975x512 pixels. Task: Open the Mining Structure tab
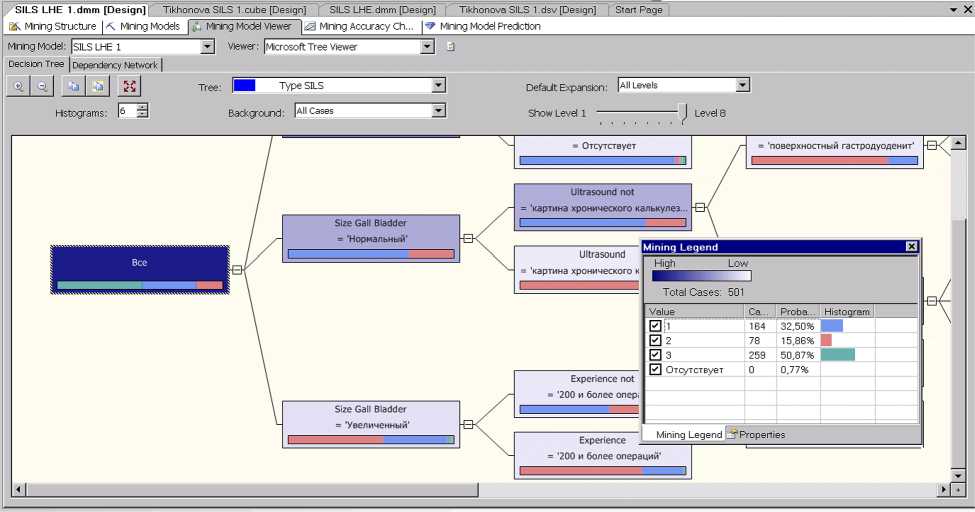53,26
